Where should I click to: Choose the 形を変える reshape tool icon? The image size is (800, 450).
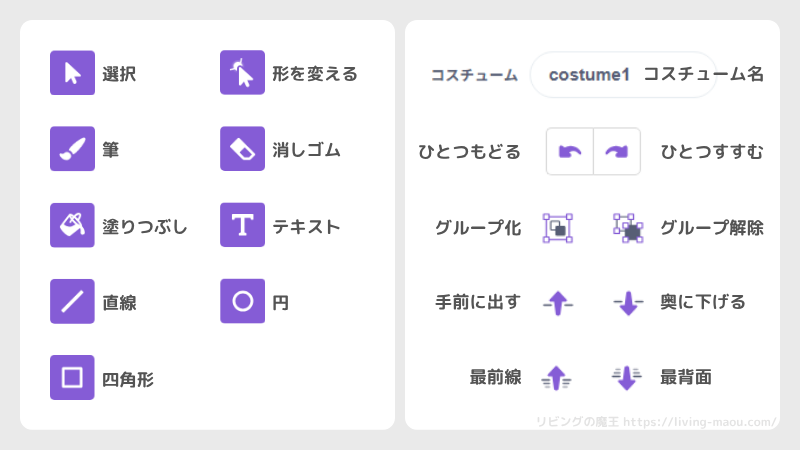tap(242, 72)
